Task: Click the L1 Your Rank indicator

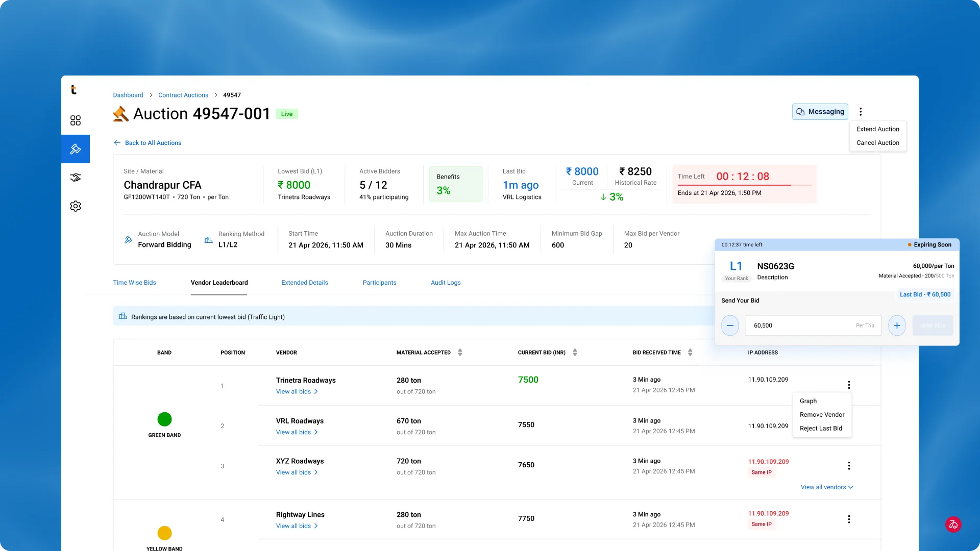Action: point(736,270)
